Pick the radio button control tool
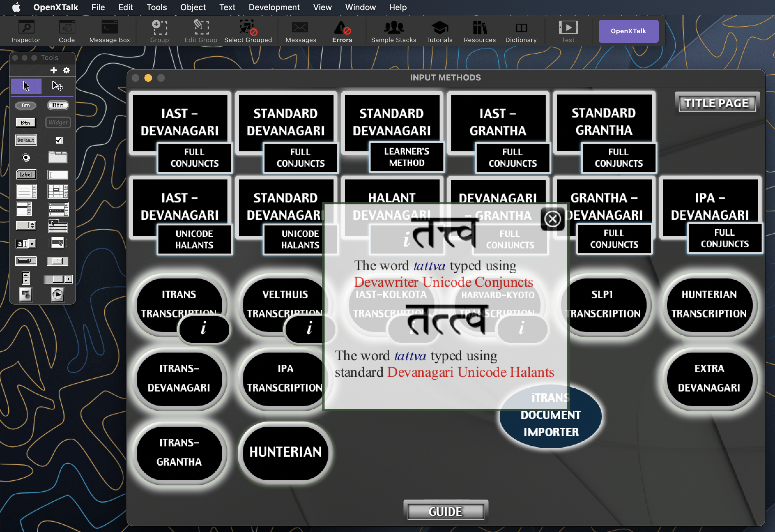 point(26,157)
